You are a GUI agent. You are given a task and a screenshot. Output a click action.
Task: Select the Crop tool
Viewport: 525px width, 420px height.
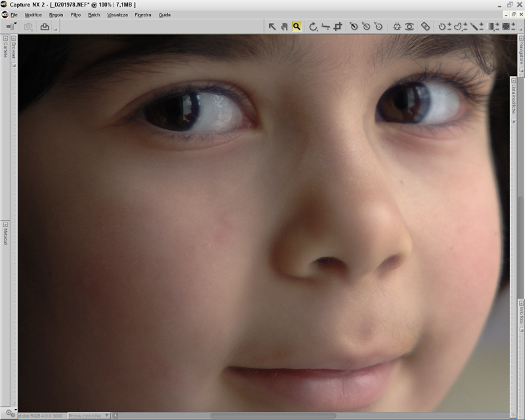coord(338,26)
